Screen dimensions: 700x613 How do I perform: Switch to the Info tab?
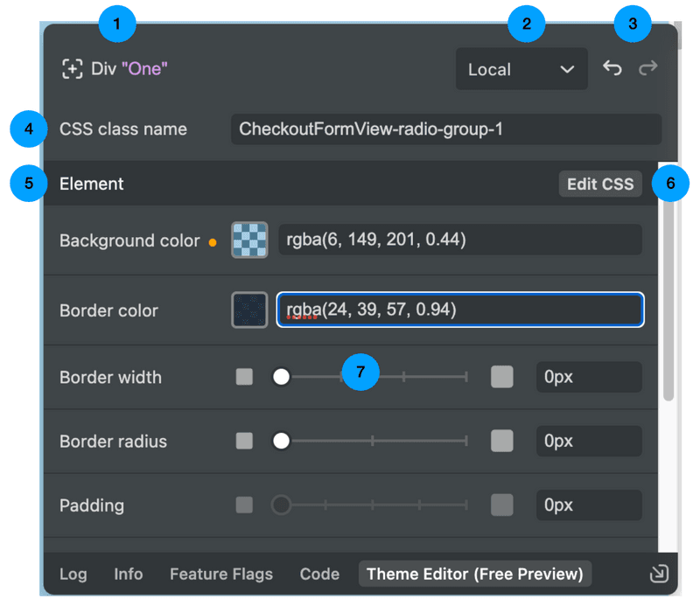[128, 575]
